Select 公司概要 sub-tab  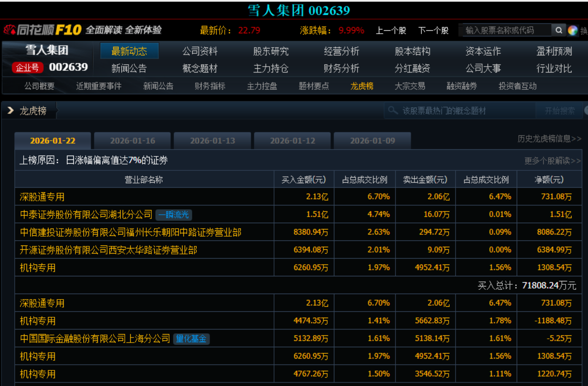click(x=39, y=86)
